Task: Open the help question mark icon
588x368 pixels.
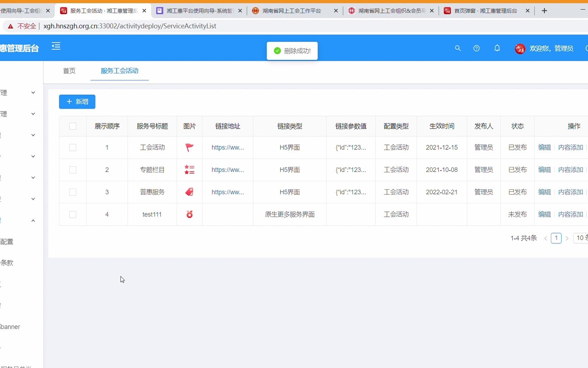Action: (x=476, y=48)
